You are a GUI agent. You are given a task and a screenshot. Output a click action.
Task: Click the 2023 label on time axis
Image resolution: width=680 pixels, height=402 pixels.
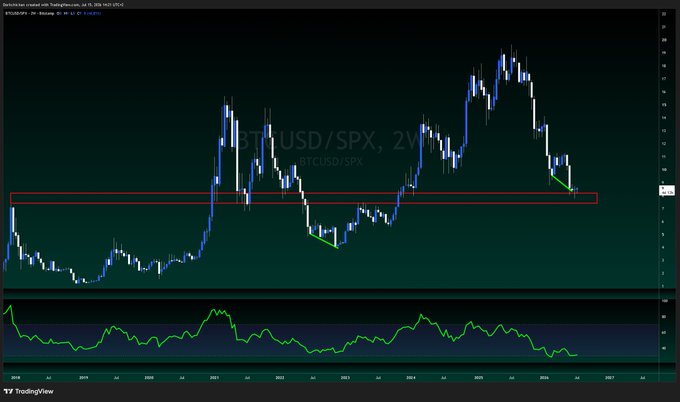345,378
